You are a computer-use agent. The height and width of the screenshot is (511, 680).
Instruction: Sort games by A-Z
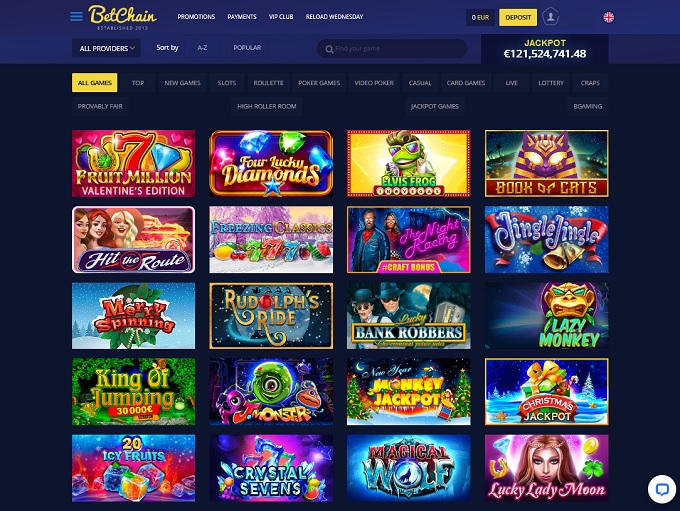point(202,48)
